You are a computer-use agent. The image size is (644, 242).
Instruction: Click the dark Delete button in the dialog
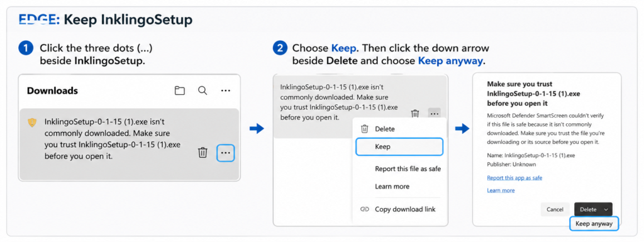coord(588,209)
